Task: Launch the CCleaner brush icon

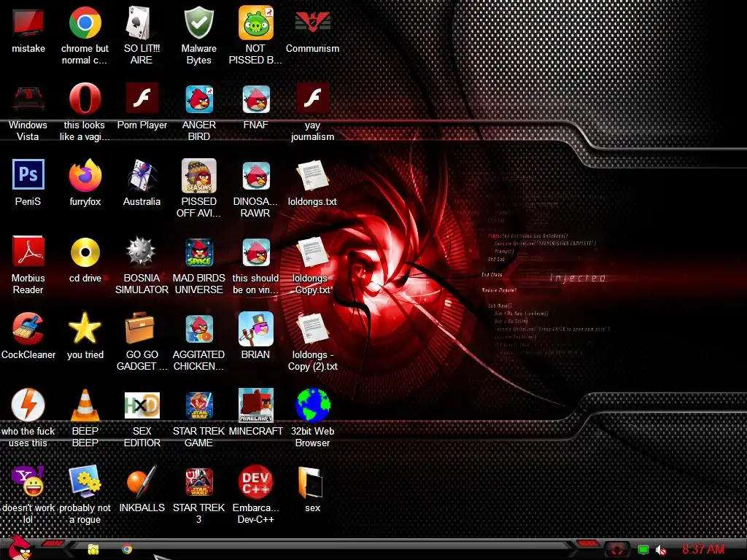Action: pyautogui.click(x=28, y=329)
